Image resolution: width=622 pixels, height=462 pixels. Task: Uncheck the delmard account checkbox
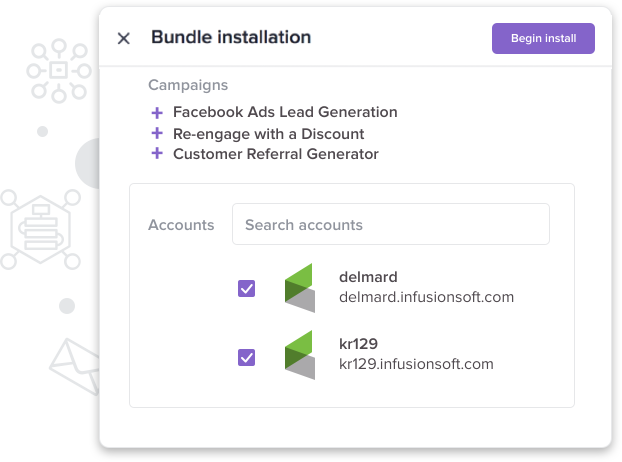[x=246, y=289]
